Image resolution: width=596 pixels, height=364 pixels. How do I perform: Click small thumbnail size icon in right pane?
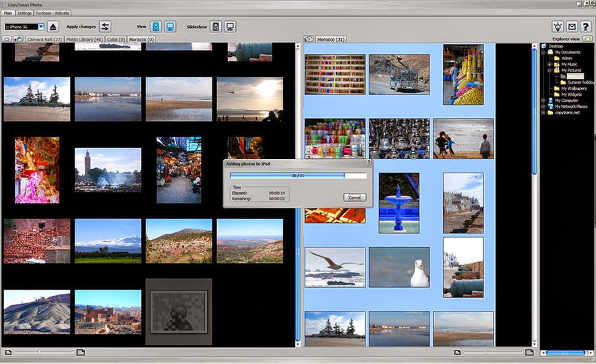457,353
